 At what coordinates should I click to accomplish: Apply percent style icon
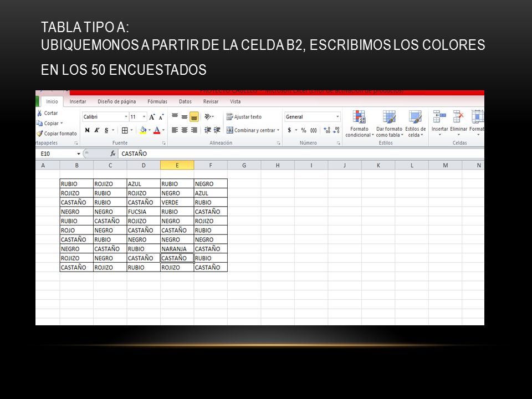[x=304, y=130]
